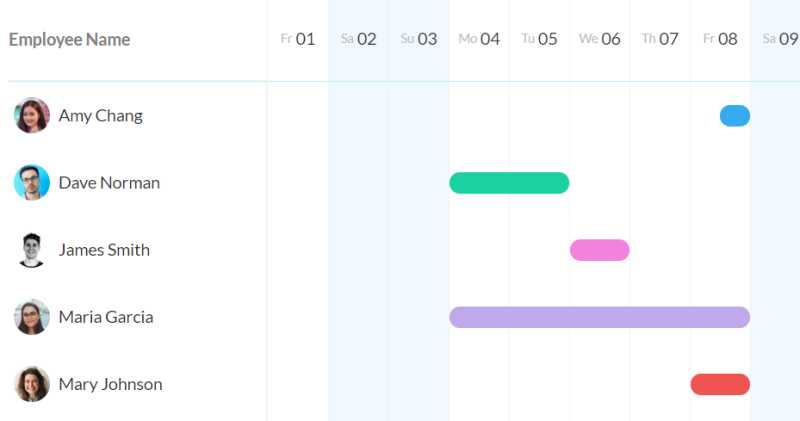Viewport: 800px width, 421px height.
Task: Click the Su 03 weekend column header
Action: (x=419, y=39)
